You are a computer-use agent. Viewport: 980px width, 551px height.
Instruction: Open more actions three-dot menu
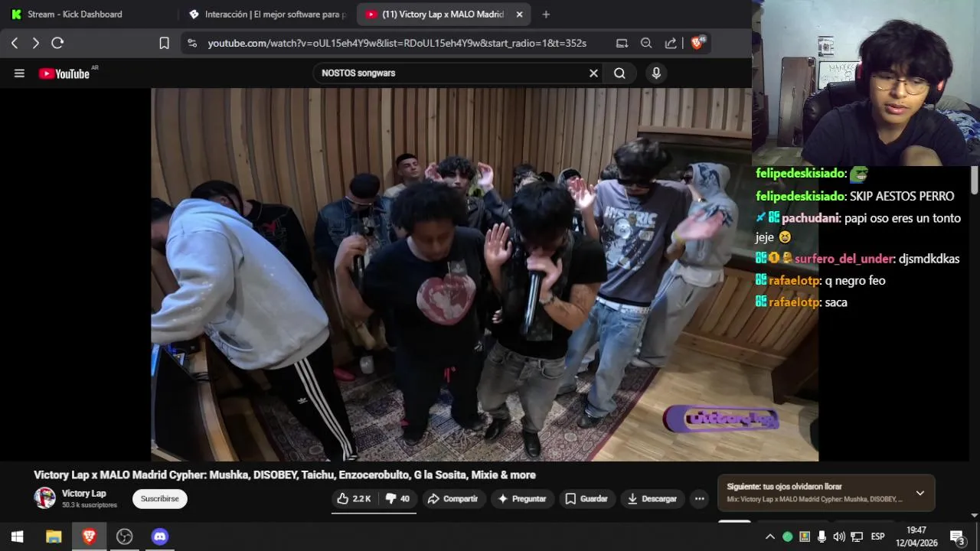click(699, 499)
